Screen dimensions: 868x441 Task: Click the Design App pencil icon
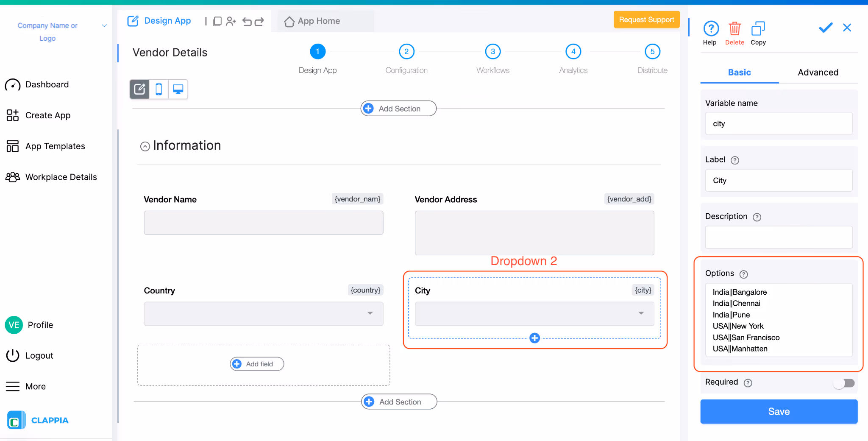pos(133,21)
